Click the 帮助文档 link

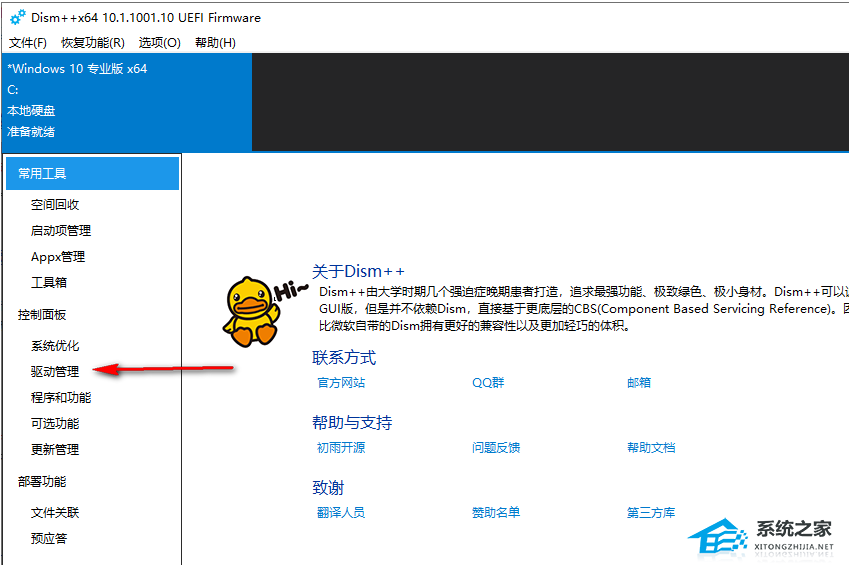[651, 447]
